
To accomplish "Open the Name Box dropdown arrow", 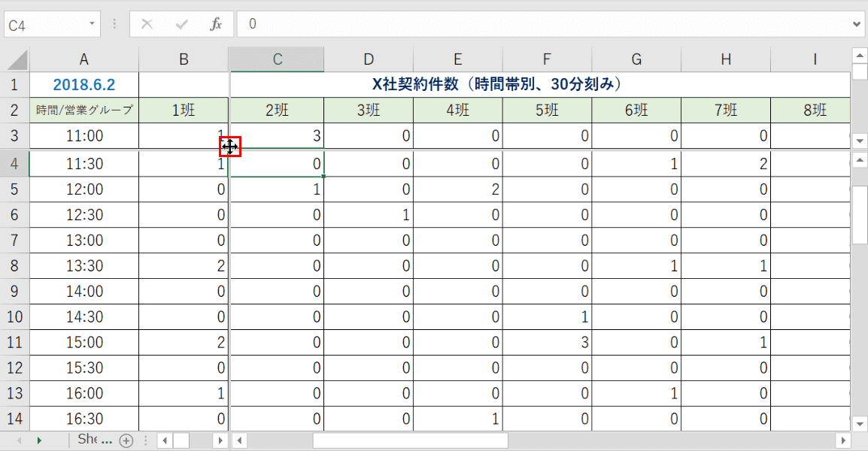I will [92, 24].
